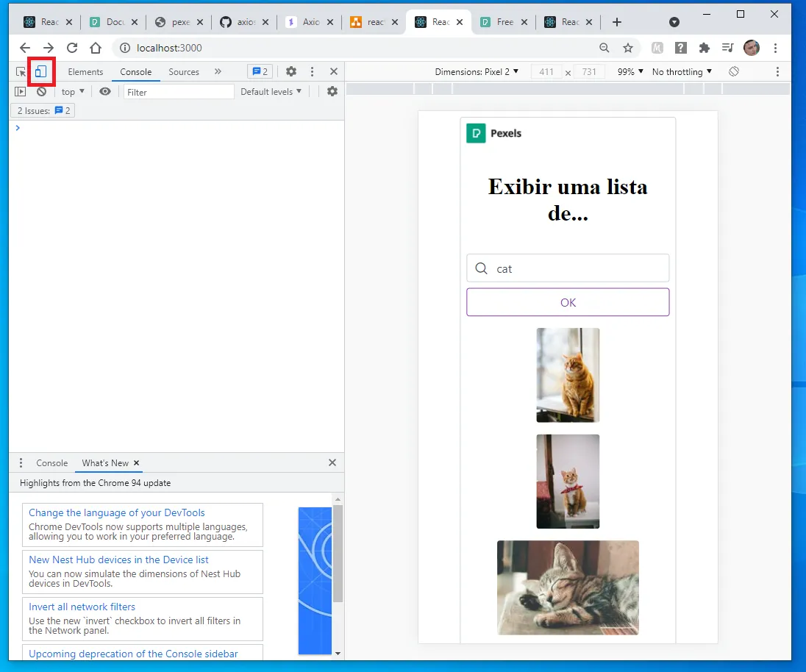
Task: Edit the width field showing 411
Action: [546, 72]
